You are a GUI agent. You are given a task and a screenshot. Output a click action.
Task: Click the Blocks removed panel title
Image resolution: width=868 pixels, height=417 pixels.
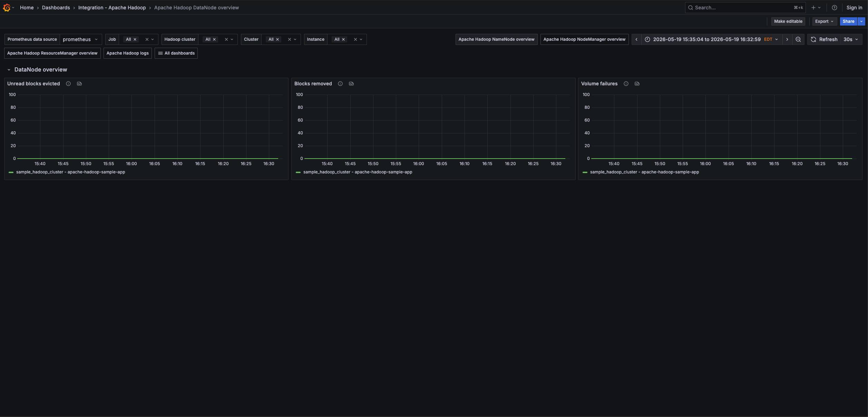[313, 84]
